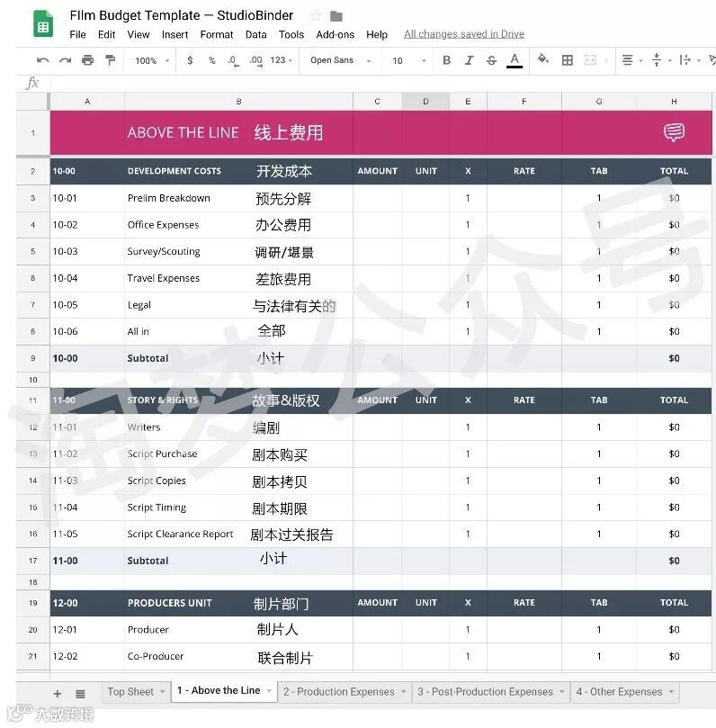Format as percent icon

tap(211, 60)
